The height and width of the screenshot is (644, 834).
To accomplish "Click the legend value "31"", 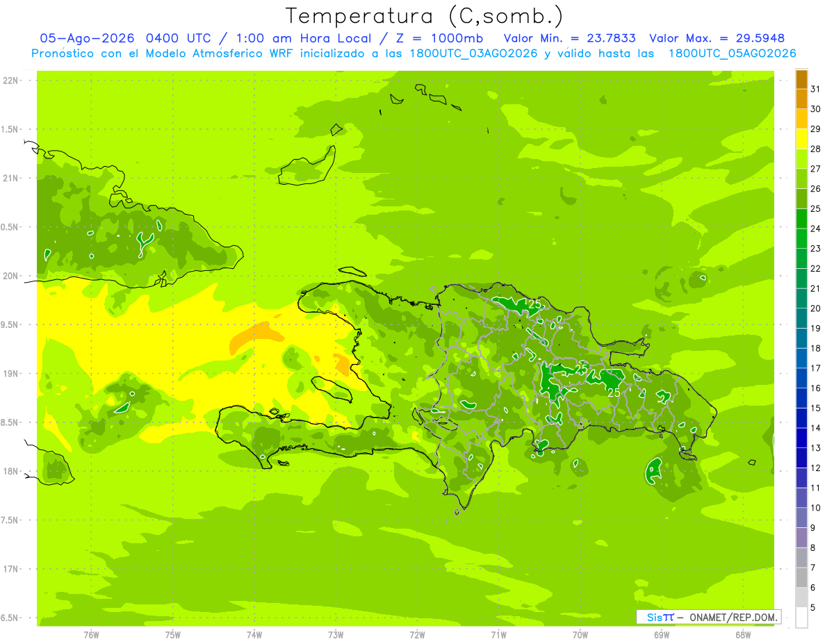I will tap(816, 89).
